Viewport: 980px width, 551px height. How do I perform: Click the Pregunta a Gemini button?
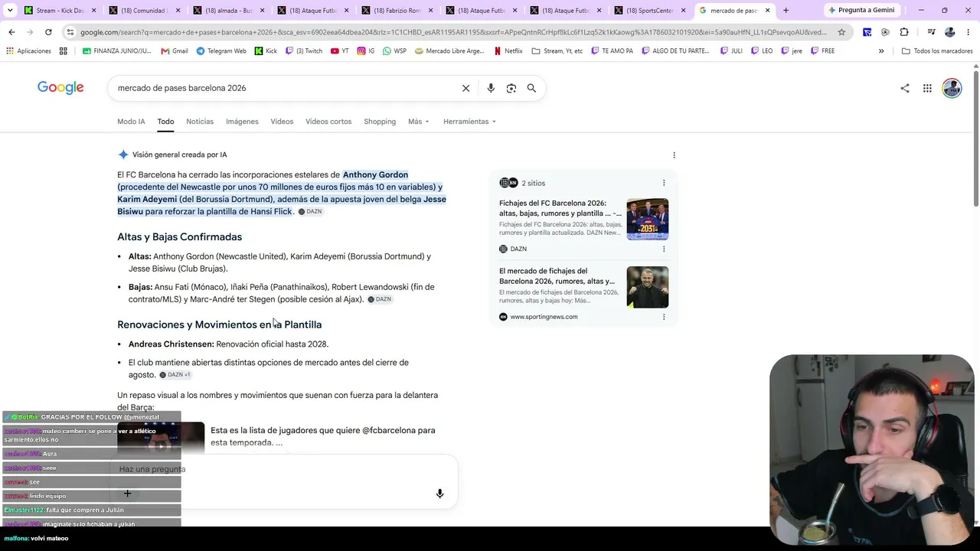pyautogui.click(x=861, y=10)
